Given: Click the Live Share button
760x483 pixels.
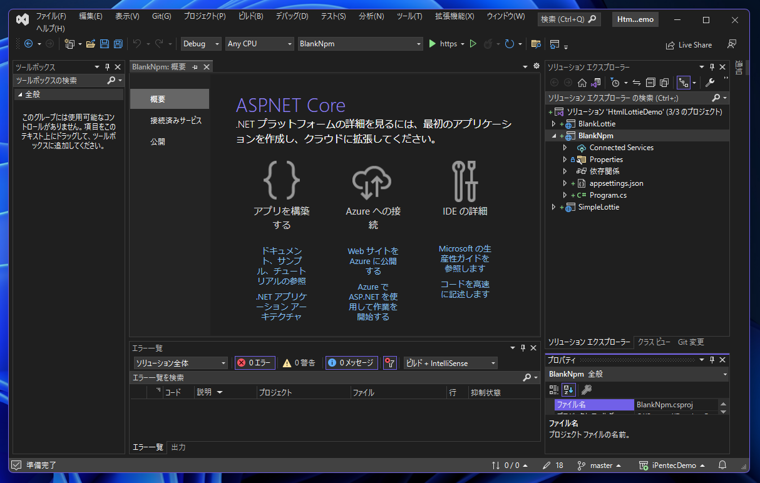Looking at the screenshot, I should (x=689, y=45).
